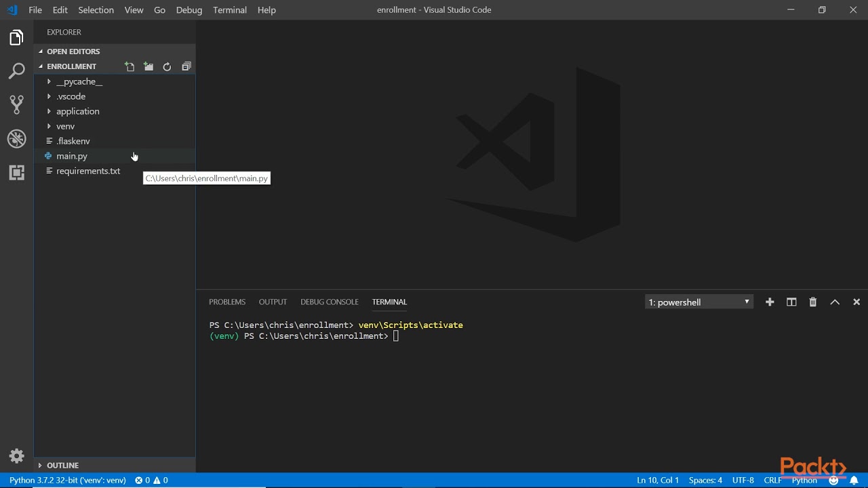The image size is (868, 488).
Task: Open the Source Control view
Action: 16,104
